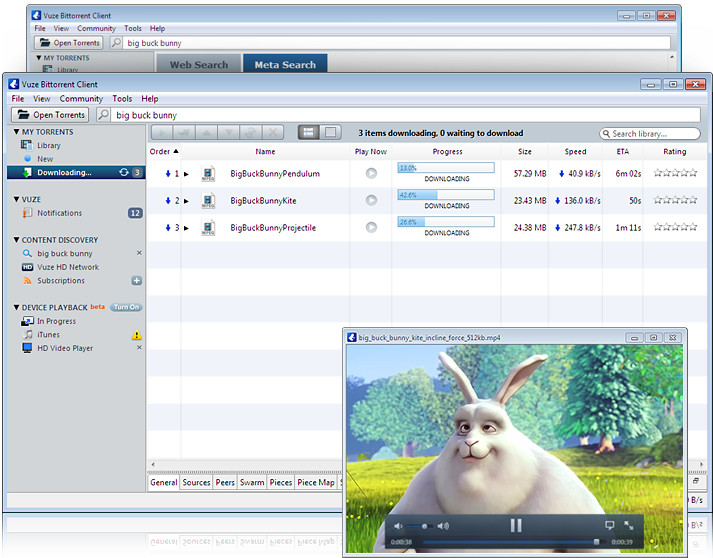Click Open Torrents button in front window
The height and width of the screenshot is (558, 713).
click(50, 115)
